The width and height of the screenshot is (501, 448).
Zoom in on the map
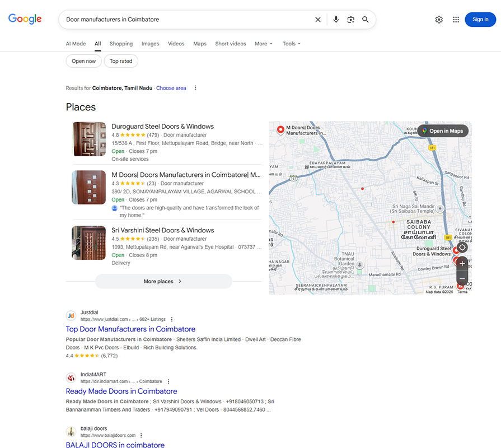tap(462, 263)
